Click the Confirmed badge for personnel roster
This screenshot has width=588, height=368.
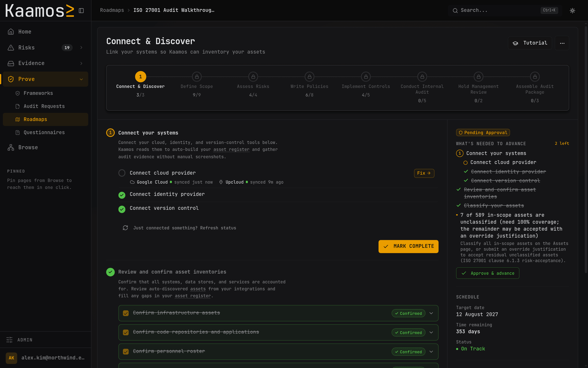(408, 352)
